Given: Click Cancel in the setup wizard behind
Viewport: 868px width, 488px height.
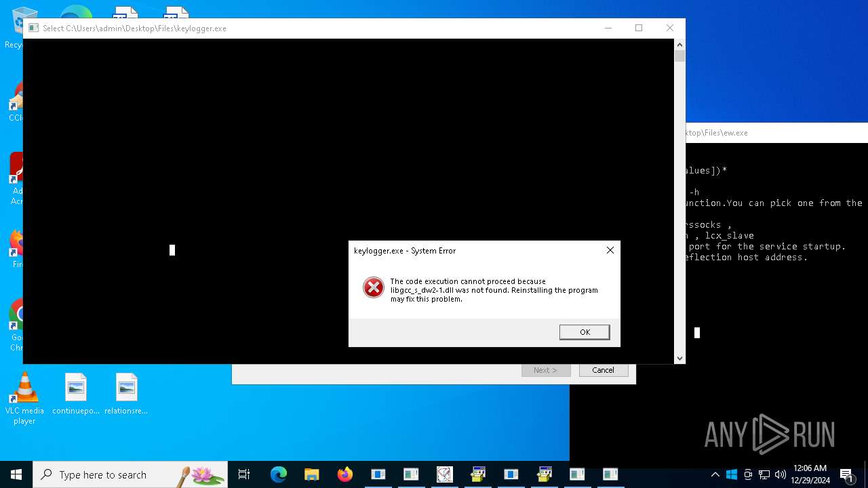Looking at the screenshot, I should (x=603, y=370).
